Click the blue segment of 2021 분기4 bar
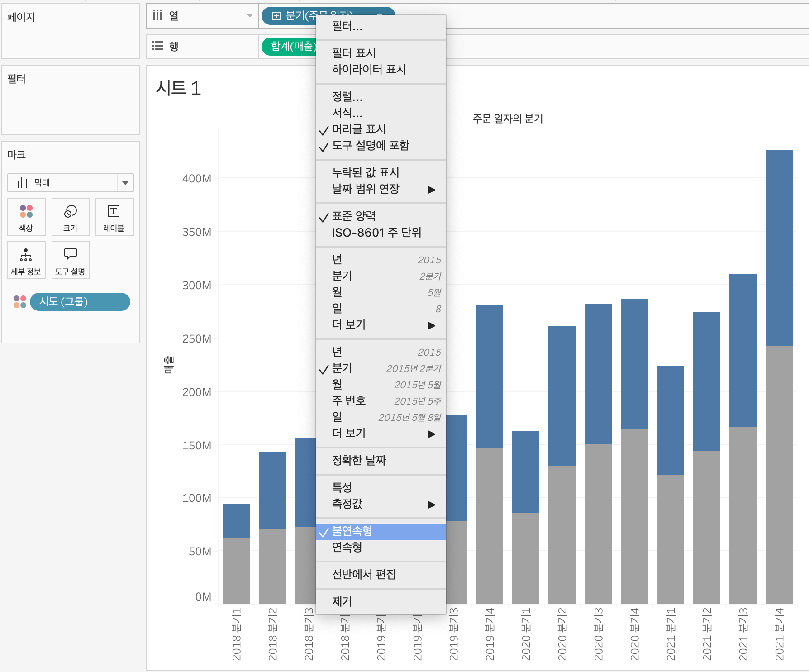The height and width of the screenshot is (672, 809). pyautogui.click(x=779, y=248)
